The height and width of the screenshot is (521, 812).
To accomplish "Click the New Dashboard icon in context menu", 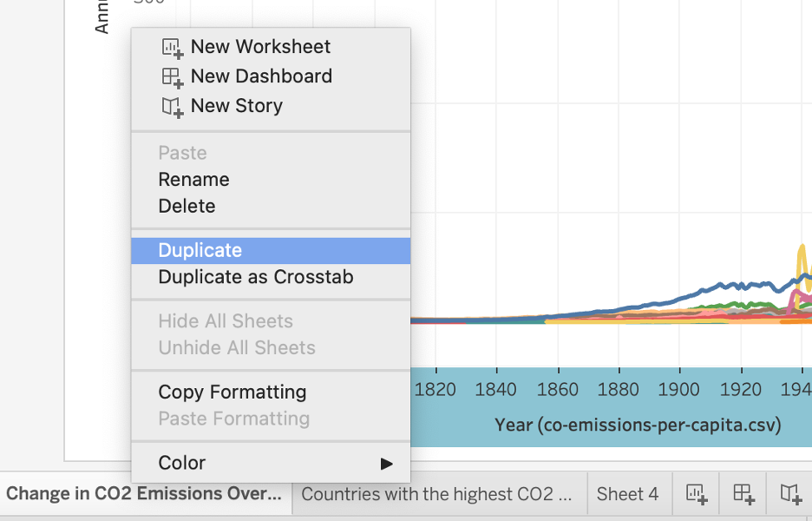I will [x=172, y=77].
